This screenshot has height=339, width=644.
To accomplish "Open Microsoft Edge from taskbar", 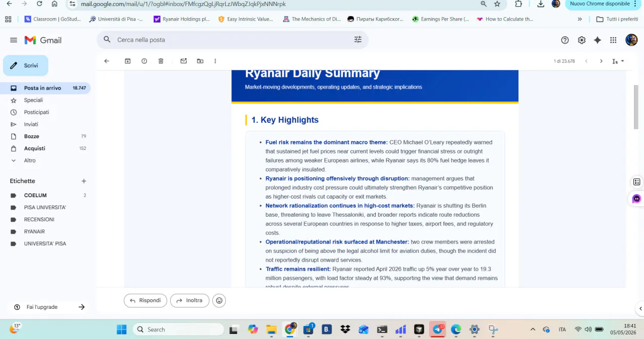I will click(x=456, y=329).
